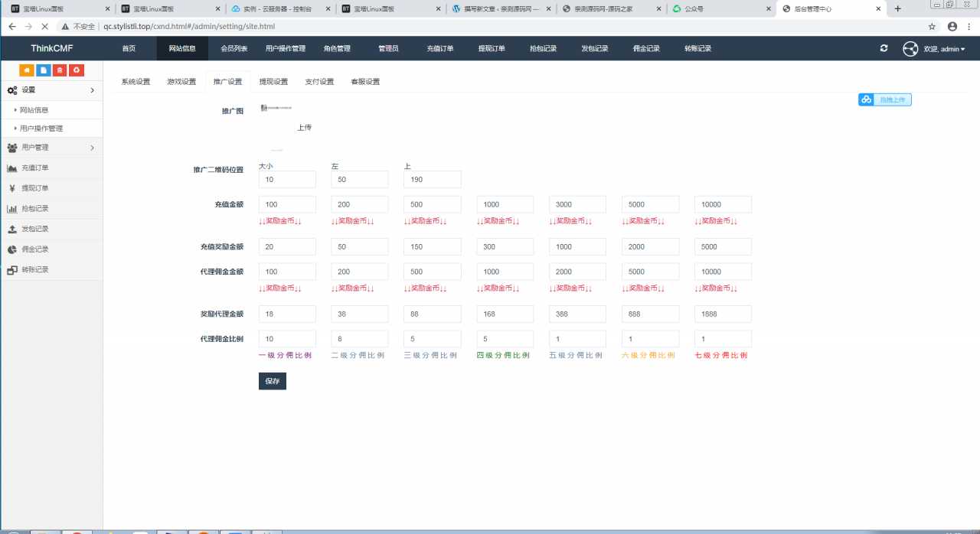Expand the 用户管理 sidebar menu
This screenshot has width=980, height=534.
(51, 148)
